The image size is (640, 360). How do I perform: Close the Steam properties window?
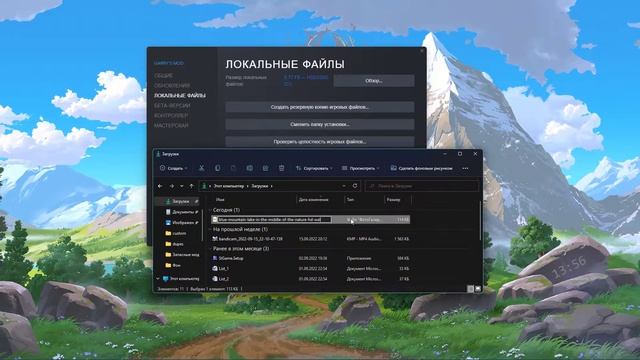pos(422,51)
